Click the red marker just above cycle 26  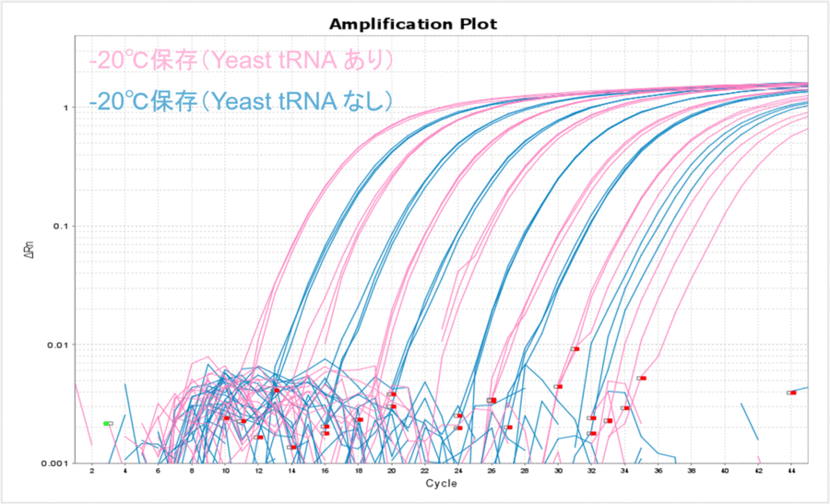492,400
